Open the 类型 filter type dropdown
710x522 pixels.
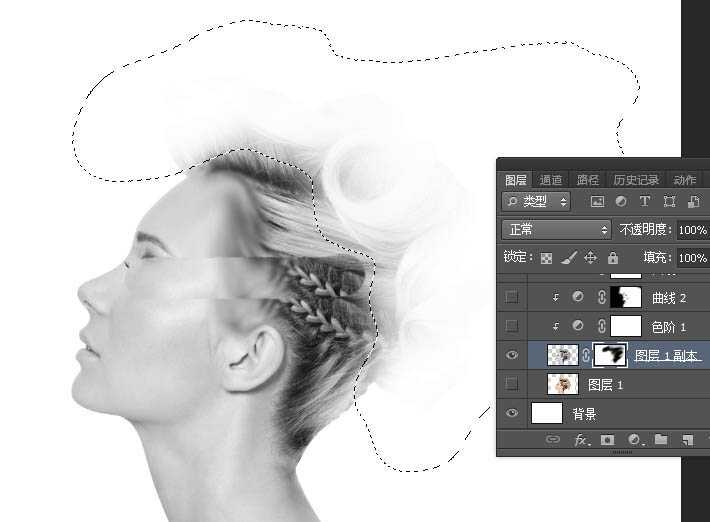click(x=536, y=201)
